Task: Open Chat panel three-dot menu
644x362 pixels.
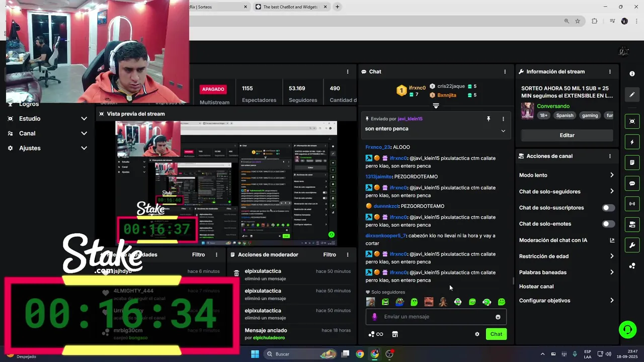Action: (505, 72)
